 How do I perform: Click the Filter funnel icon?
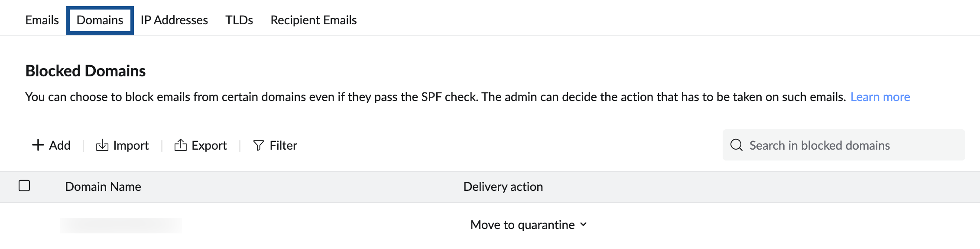(x=258, y=145)
